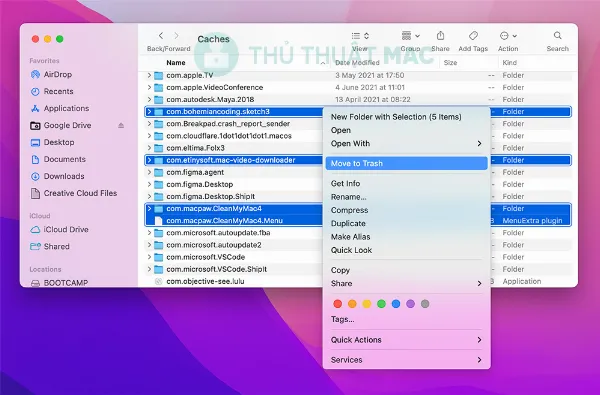Apply the red tag color
This screenshot has height=395, width=600.
pyautogui.click(x=338, y=304)
